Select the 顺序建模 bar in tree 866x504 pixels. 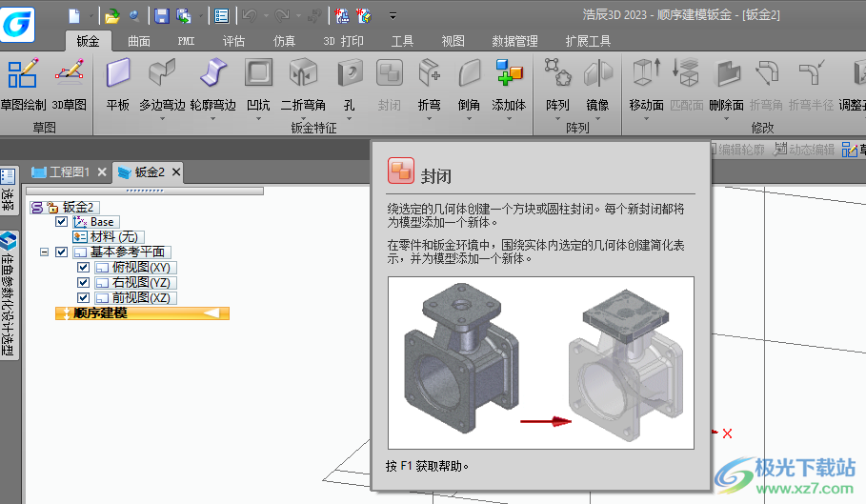143,313
